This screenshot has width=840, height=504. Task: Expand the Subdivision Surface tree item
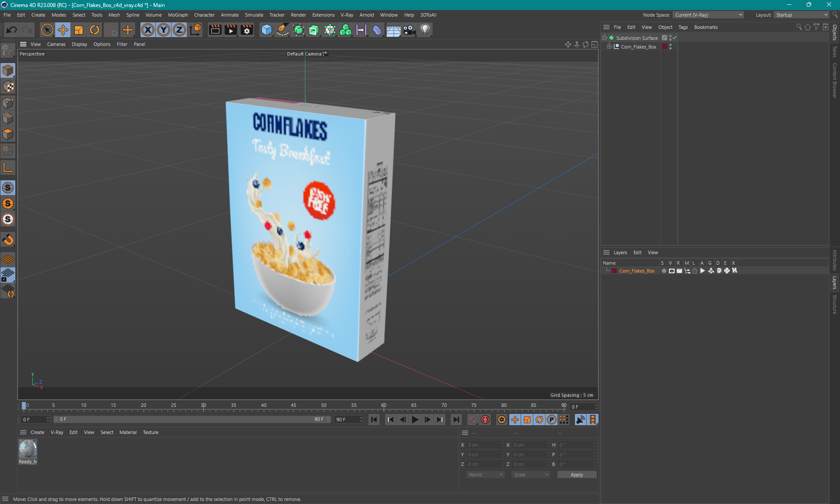coord(605,38)
